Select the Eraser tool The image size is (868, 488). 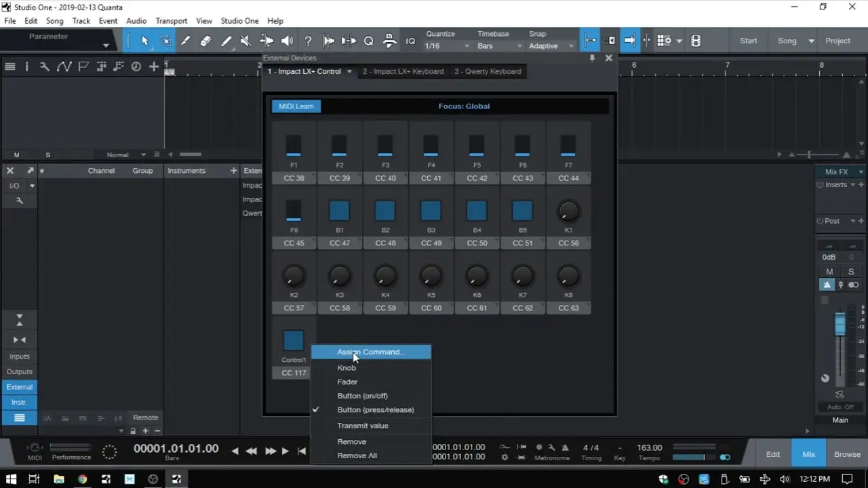pos(205,41)
